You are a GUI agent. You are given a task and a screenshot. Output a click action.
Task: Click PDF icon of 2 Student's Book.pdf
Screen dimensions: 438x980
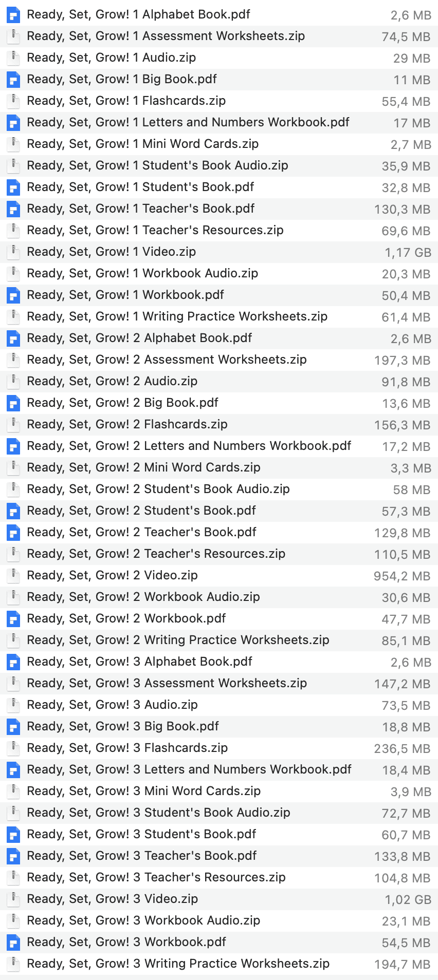coord(13,511)
